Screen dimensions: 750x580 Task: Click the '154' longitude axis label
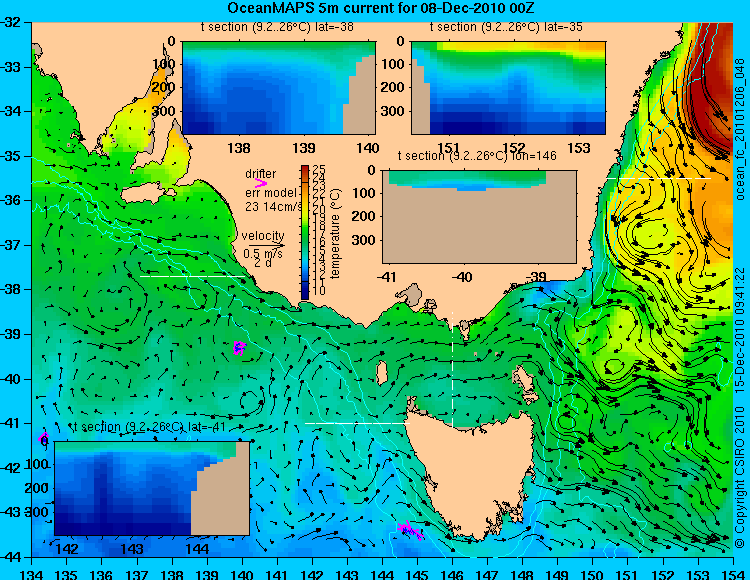coord(733,574)
